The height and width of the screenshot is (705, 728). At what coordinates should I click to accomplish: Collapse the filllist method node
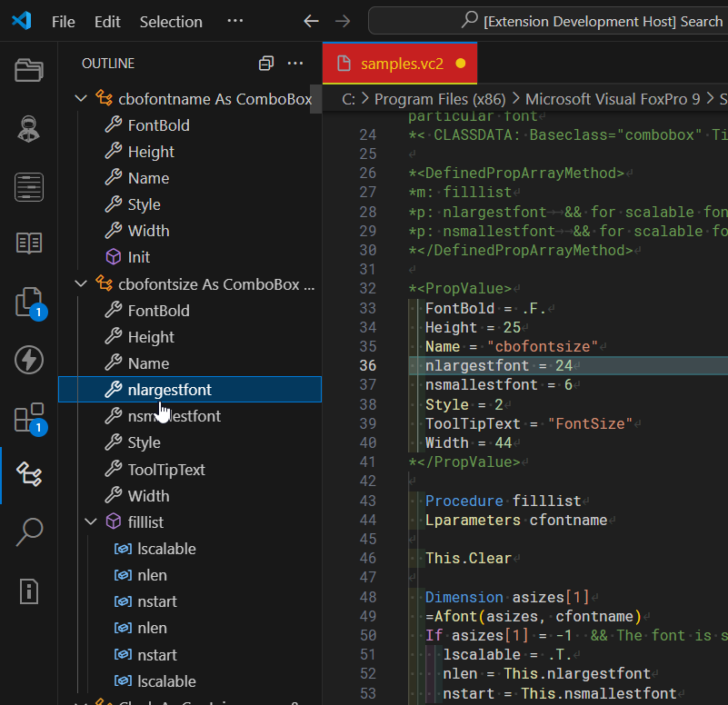91,522
